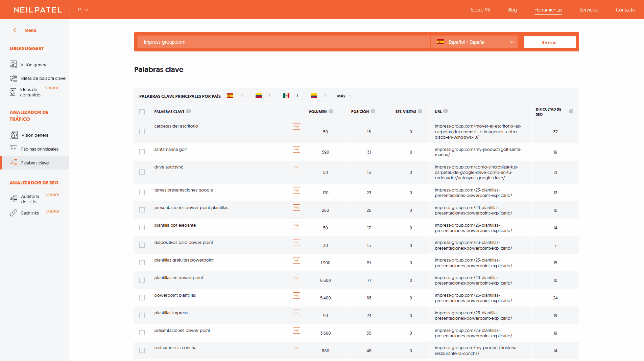Open the Sobre Mí menu

pyautogui.click(x=480, y=10)
